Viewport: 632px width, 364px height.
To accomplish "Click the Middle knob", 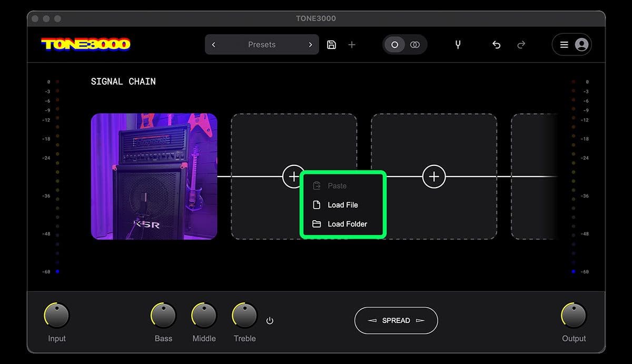I will click(204, 316).
